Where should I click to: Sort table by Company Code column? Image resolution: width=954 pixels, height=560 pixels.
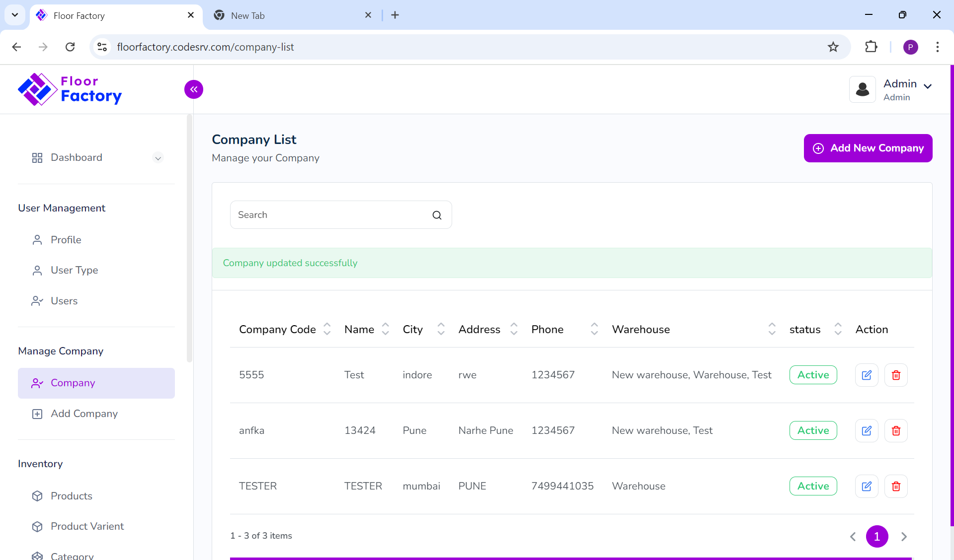327,329
